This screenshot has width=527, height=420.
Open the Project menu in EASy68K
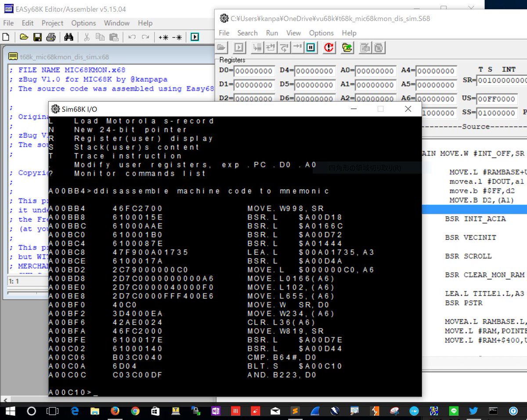pyautogui.click(x=53, y=23)
